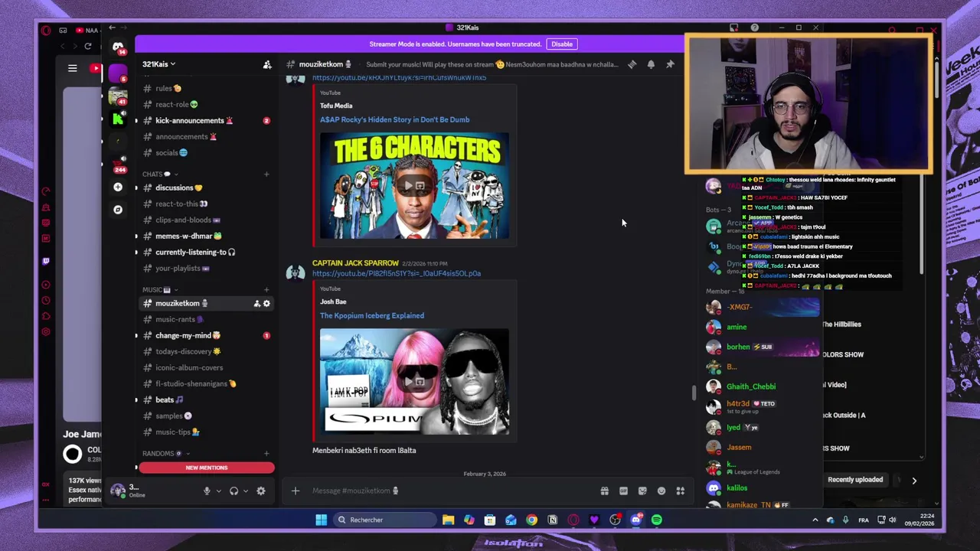Viewport: 980px width, 551px height.
Task: Expand Windows system tray hidden icons
Action: pos(815,520)
